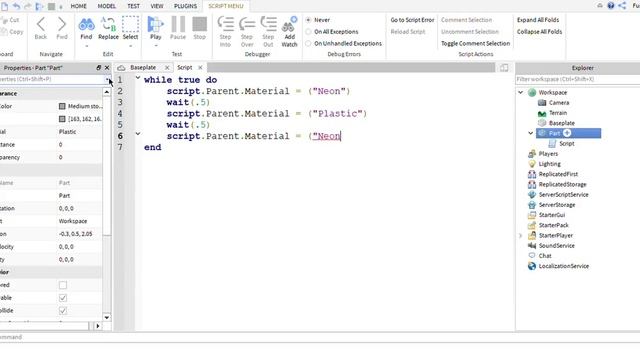
Task: Collapse the while loop code fold
Action: 138,78
